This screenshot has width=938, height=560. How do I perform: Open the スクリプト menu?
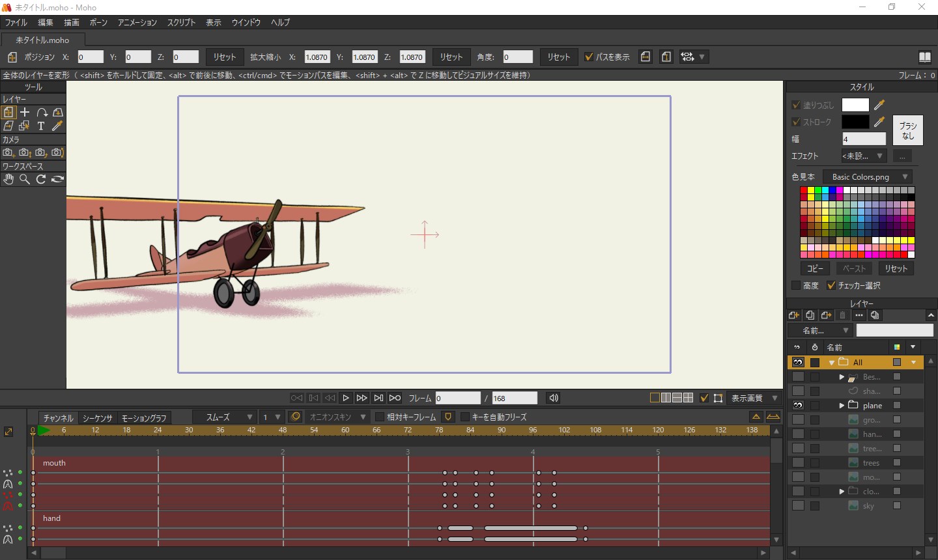181,22
